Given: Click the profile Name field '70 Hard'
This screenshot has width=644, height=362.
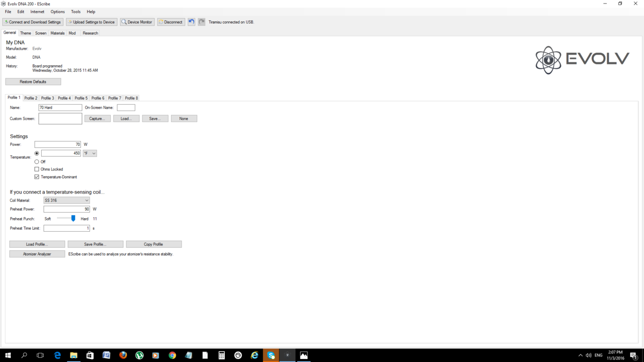Looking at the screenshot, I should point(60,108).
